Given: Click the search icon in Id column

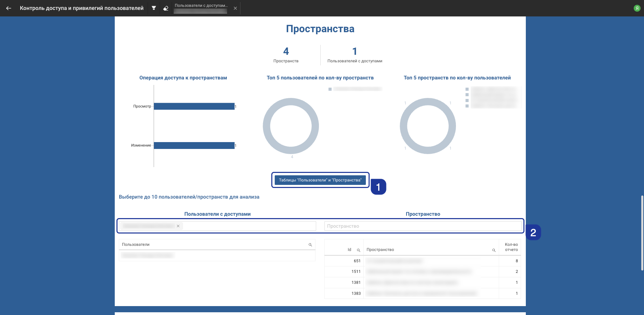Looking at the screenshot, I should (x=358, y=250).
